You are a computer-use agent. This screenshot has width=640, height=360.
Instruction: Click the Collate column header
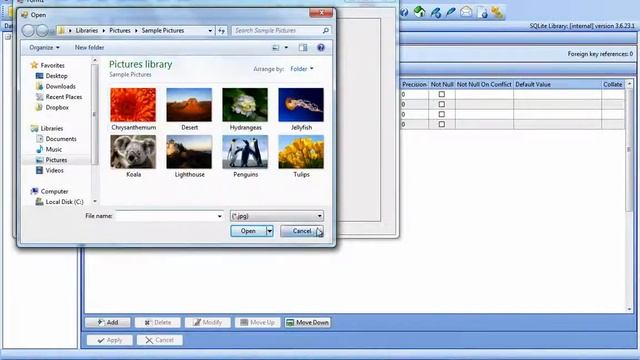[613, 84]
